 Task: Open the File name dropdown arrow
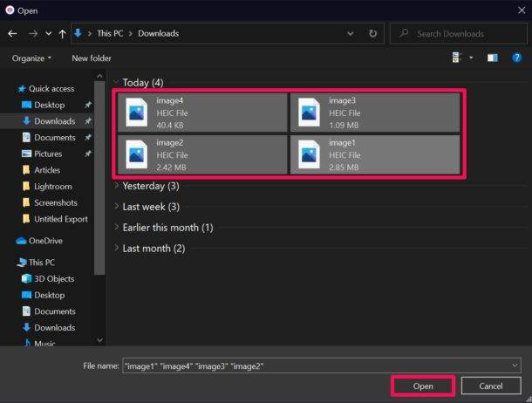pos(515,365)
